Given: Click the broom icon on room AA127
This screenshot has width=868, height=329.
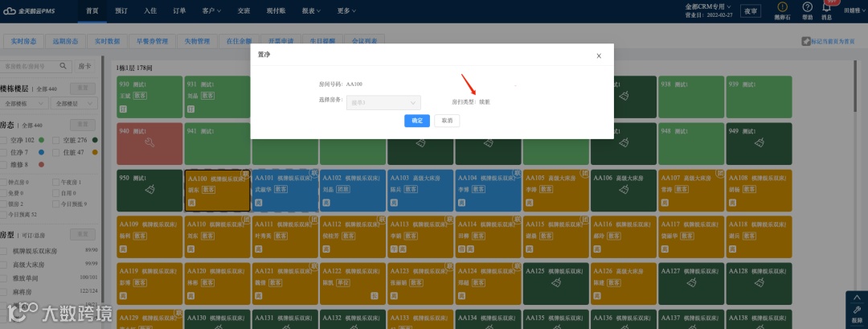Looking at the screenshot, I should pyautogui.click(x=691, y=283).
